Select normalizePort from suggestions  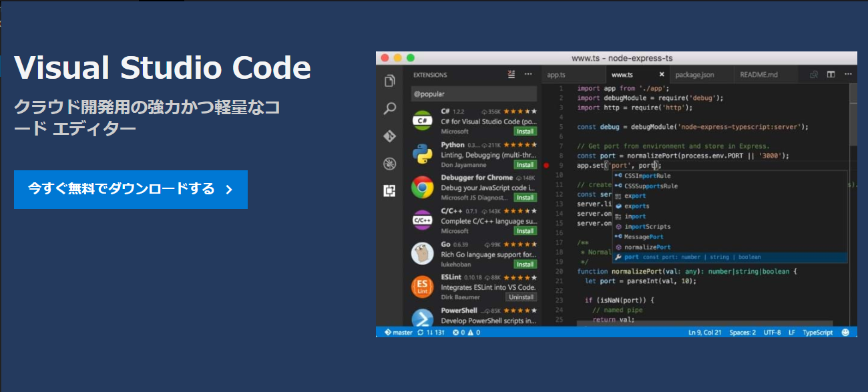point(730,247)
